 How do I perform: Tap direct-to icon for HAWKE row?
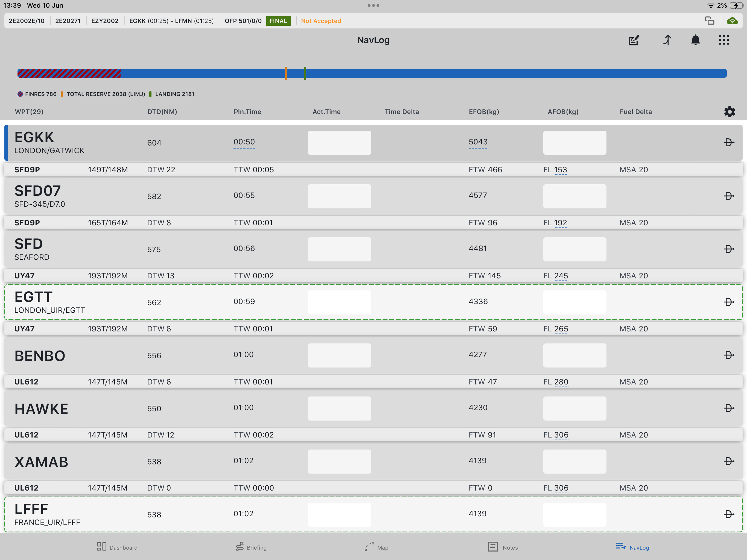[729, 408]
